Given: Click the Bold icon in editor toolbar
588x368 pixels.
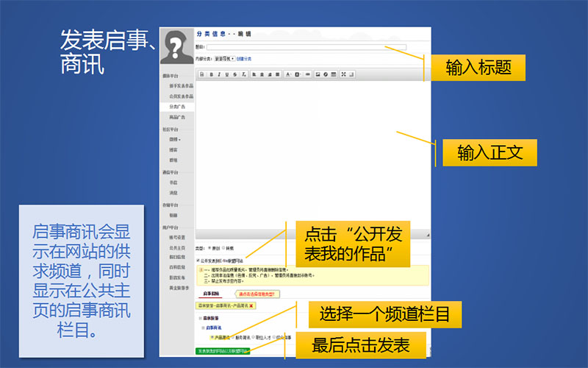Looking at the screenshot, I should pos(211,74).
